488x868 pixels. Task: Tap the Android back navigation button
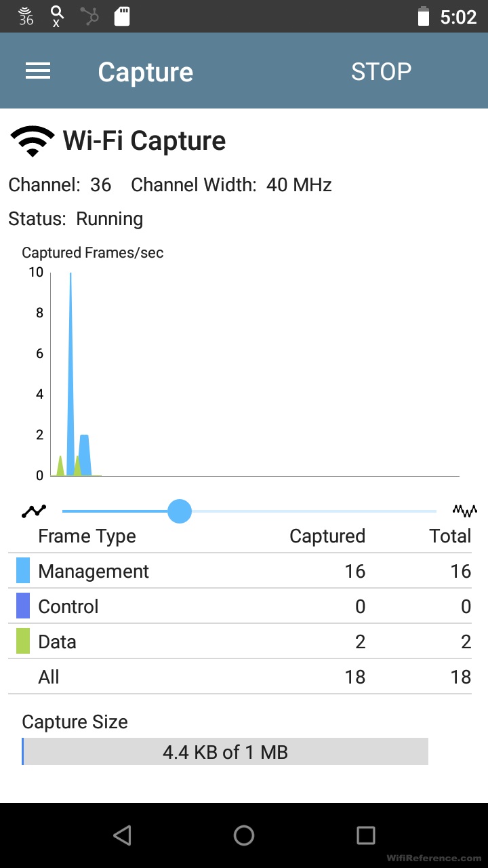[122, 835]
